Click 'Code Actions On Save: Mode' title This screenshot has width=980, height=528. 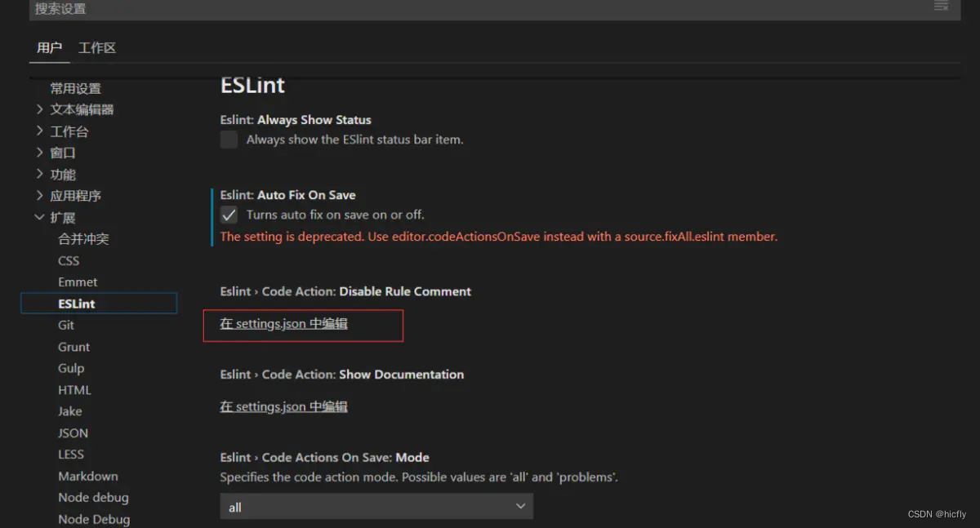click(325, 458)
